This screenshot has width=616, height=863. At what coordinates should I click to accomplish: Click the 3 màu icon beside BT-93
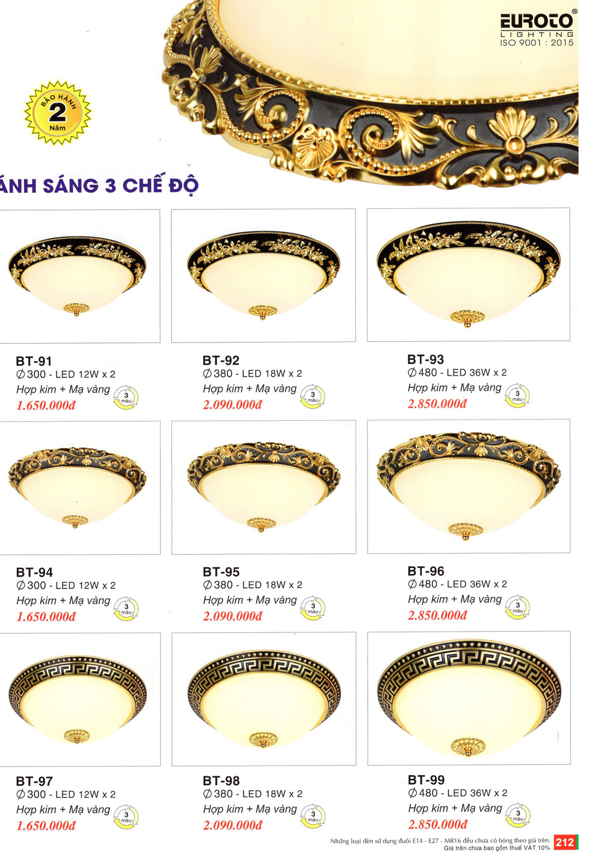pyautogui.click(x=517, y=396)
